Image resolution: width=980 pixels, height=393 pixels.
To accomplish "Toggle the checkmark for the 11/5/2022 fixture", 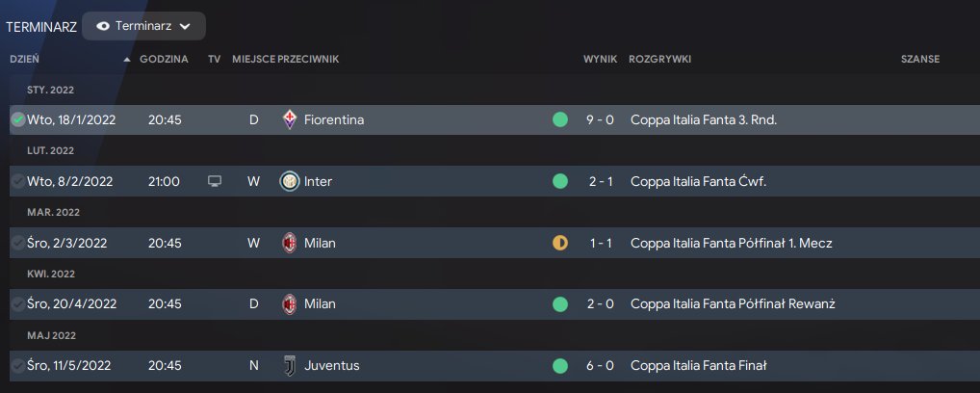I will 17,365.
